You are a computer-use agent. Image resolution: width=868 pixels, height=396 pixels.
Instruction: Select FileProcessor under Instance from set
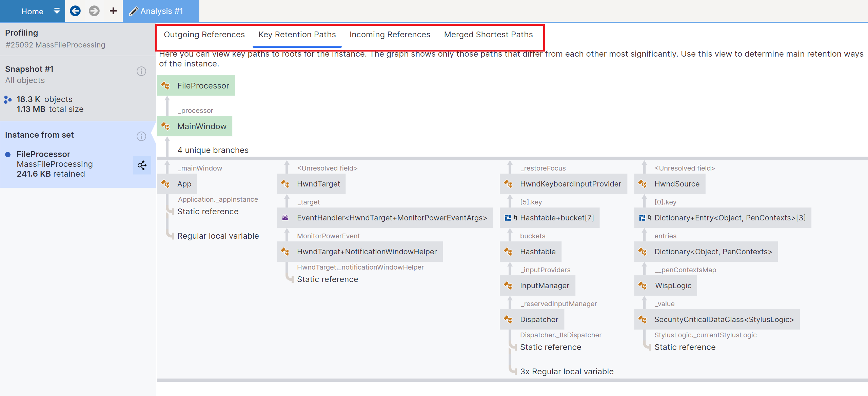(43, 154)
